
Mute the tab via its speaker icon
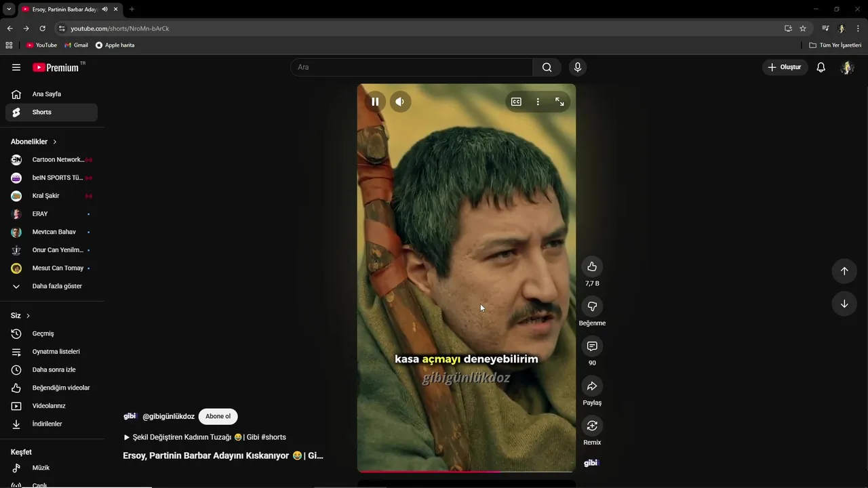104,9
